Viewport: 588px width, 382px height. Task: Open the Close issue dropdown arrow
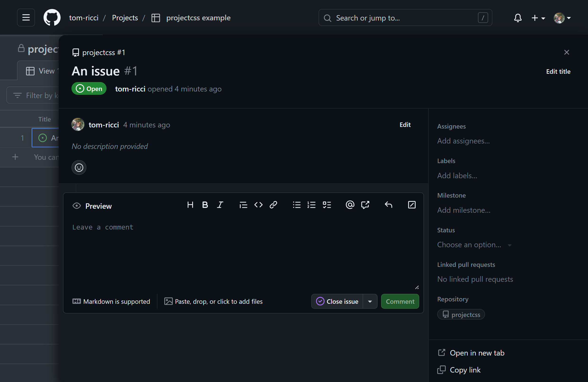(370, 301)
